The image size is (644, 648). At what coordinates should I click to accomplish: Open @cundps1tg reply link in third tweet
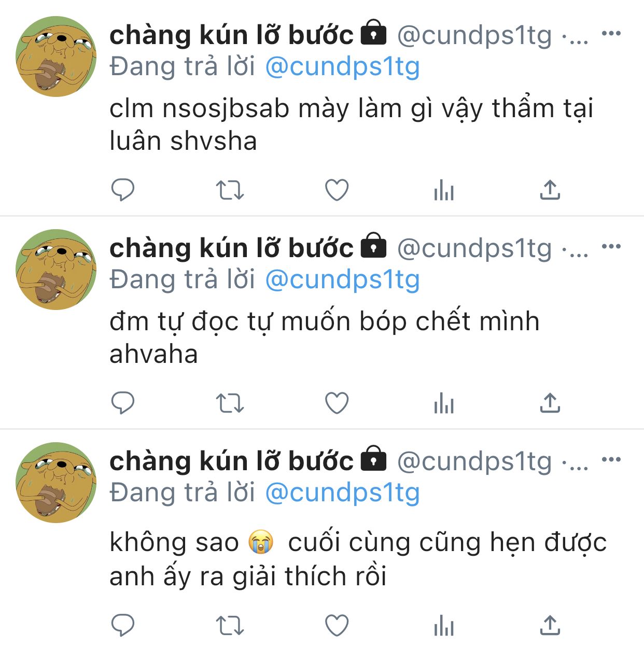[342, 493]
